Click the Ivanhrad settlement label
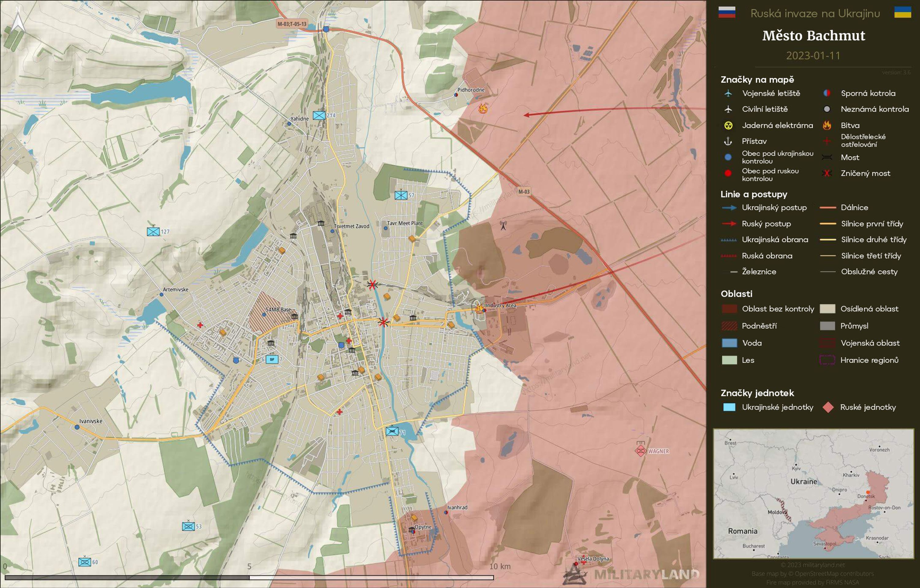This screenshot has width=920, height=588. tap(457, 507)
